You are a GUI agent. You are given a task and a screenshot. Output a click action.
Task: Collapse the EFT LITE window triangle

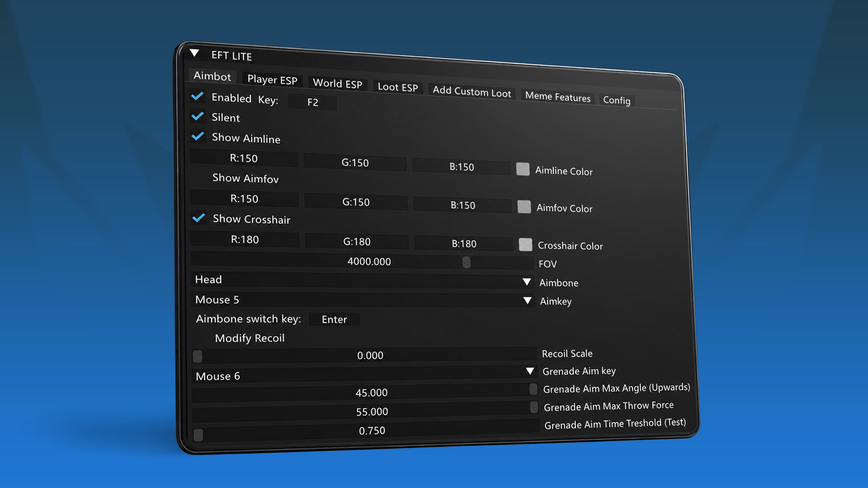(x=194, y=53)
